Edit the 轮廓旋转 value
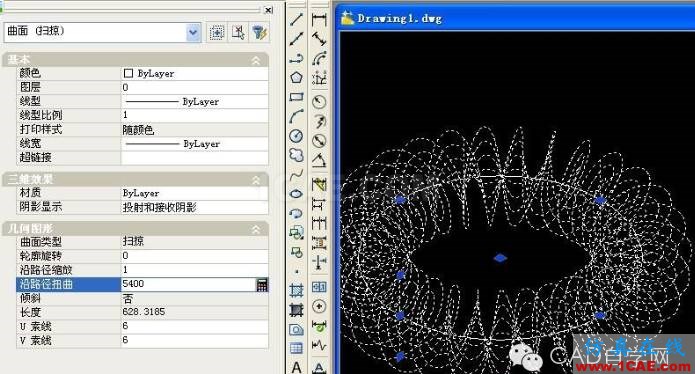This screenshot has width=695, height=374. (194, 256)
